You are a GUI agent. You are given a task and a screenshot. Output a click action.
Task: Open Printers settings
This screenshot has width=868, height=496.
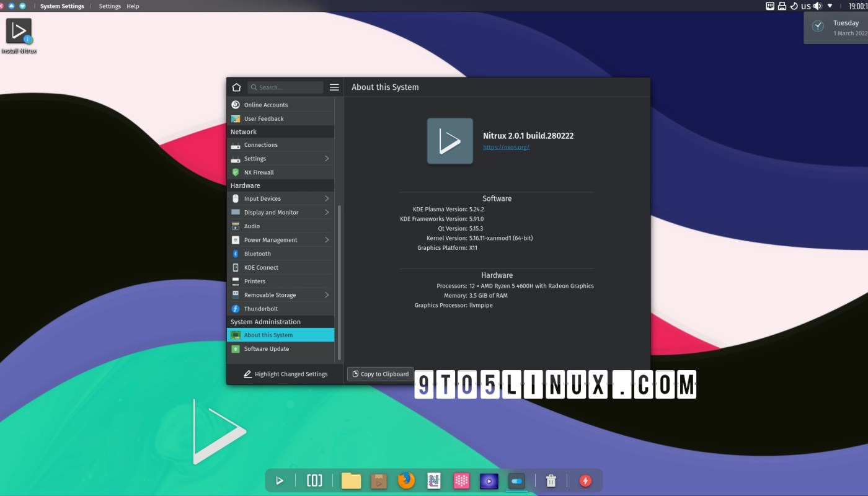281,281
